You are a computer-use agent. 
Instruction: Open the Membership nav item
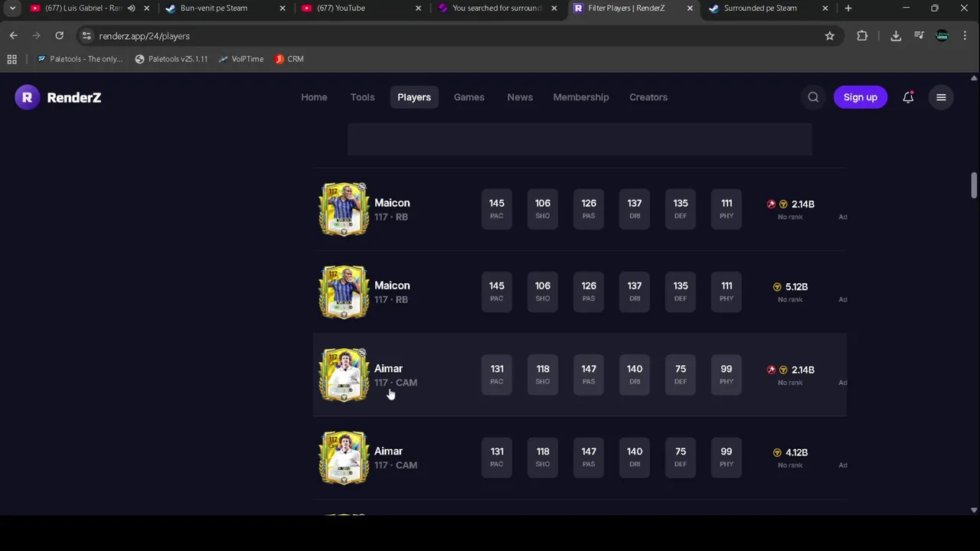[581, 97]
